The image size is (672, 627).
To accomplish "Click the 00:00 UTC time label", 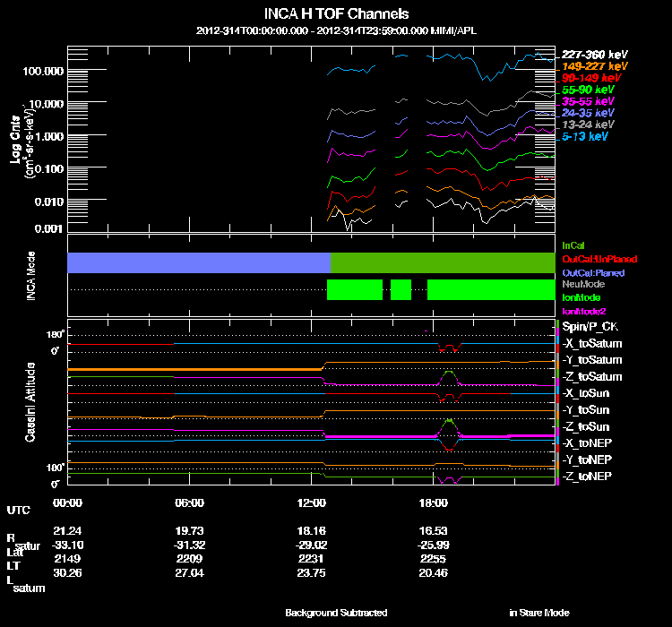I will 67,502.
